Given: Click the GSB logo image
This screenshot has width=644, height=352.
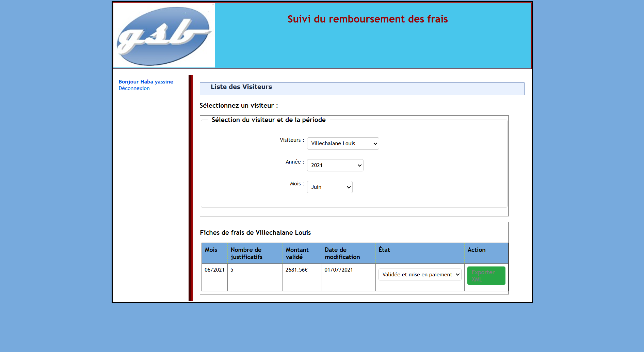Looking at the screenshot, I should (x=164, y=35).
